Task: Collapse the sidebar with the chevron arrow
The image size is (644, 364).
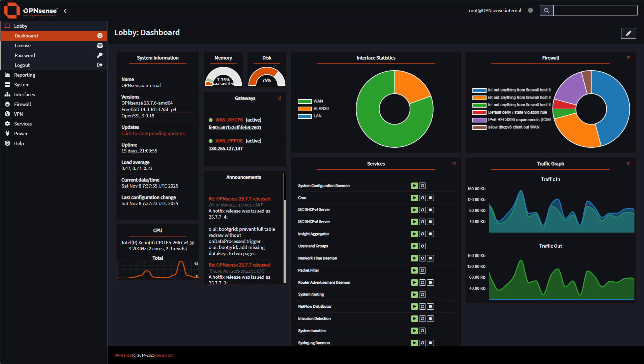Action: (x=65, y=11)
